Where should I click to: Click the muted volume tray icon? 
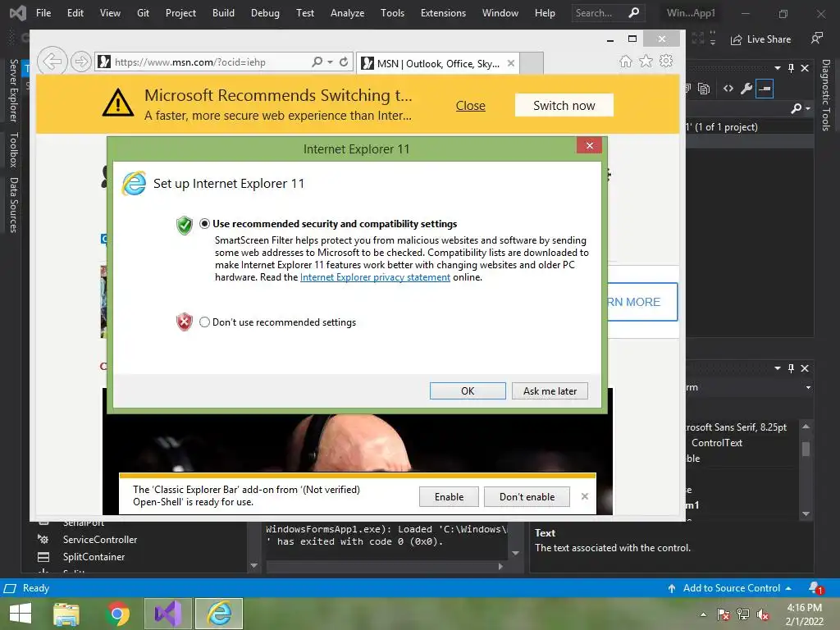(x=763, y=614)
